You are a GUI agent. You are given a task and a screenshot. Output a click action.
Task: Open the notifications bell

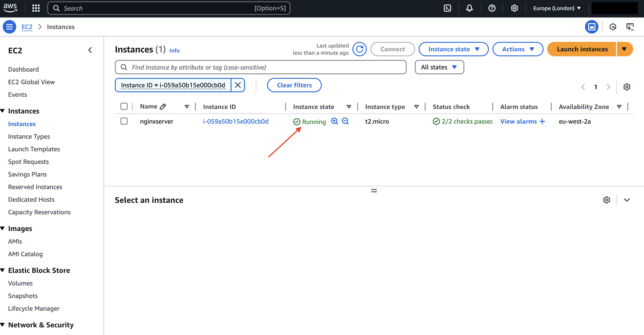click(x=469, y=8)
